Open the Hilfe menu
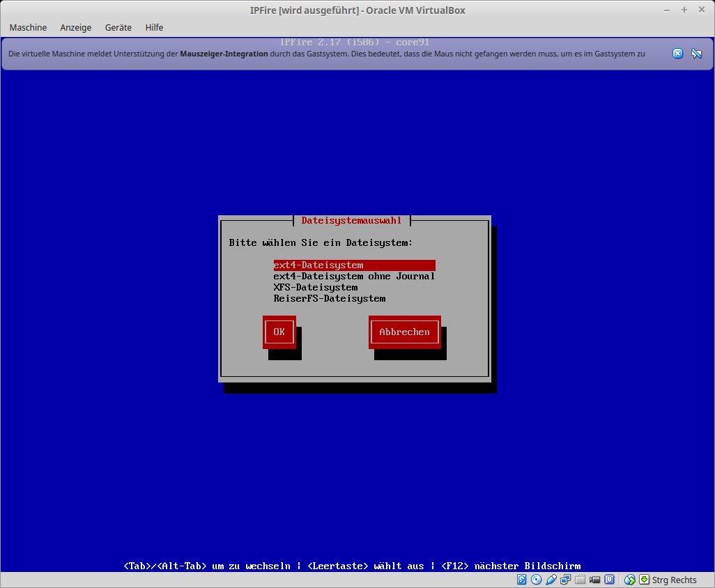This screenshot has width=715, height=588. 154,27
